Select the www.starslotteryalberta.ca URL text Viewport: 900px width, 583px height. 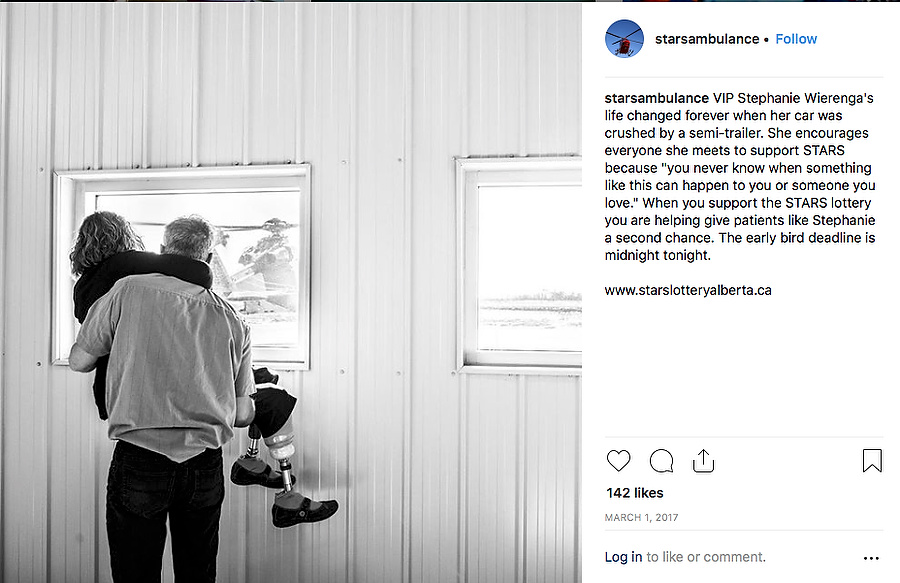pos(688,290)
